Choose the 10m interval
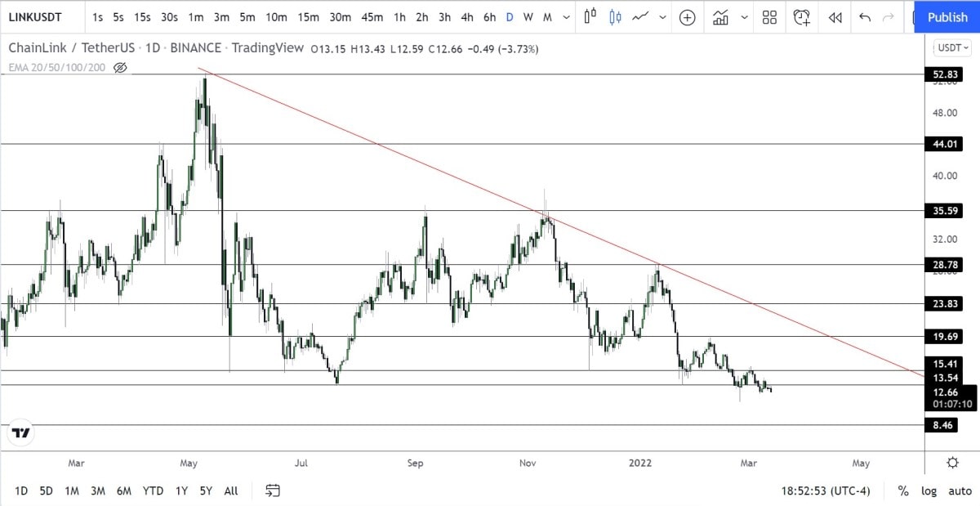 tap(276, 17)
